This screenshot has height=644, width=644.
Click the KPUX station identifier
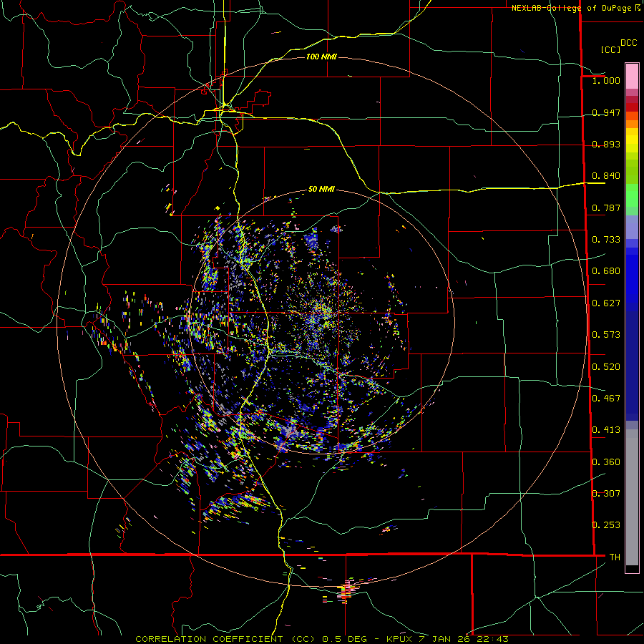[x=401, y=639]
